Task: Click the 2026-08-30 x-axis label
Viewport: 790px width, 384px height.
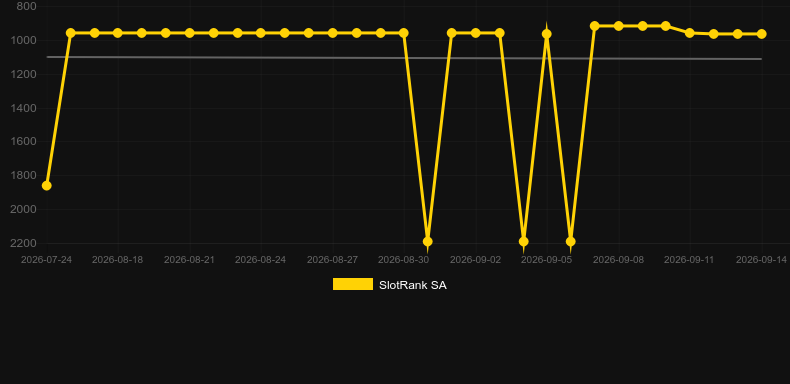Action: pos(404,260)
